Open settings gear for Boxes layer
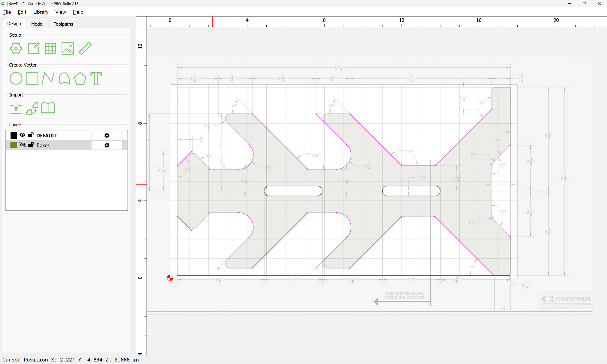Screen dimensions: 607x364 point(107,145)
